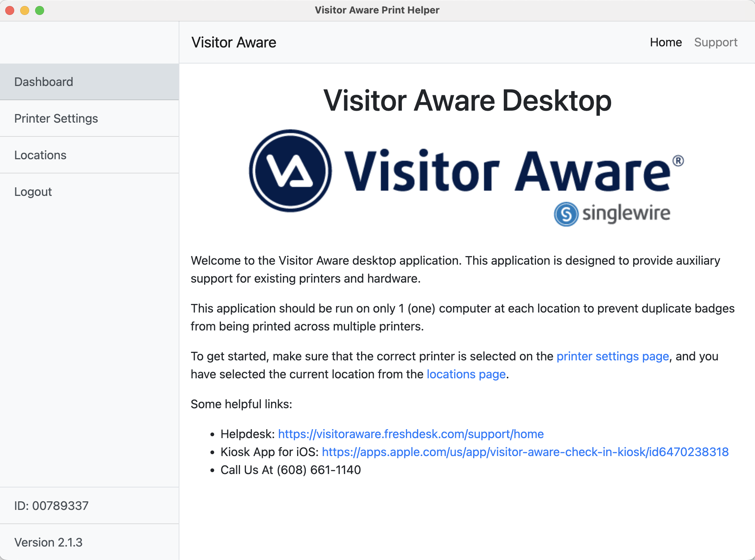Image resolution: width=755 pixels, height=560 pixels.
Task: Open the Kiosk App iOS link
Action: 525,452
